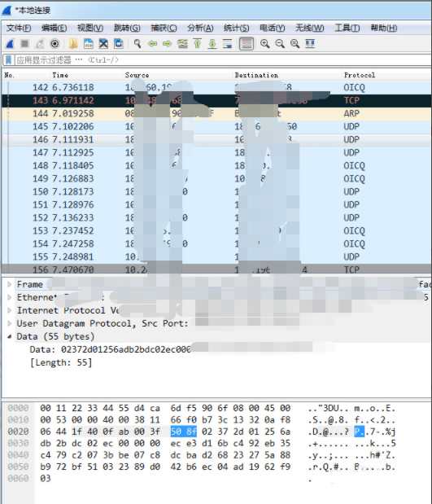
Task: Expand the Frame tree node
Action: pos(9,284)
